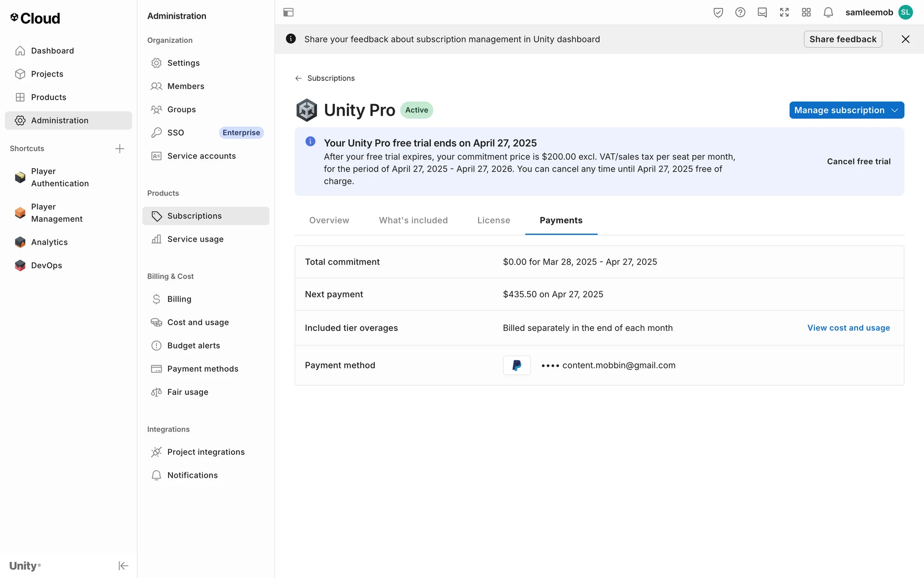Open the License tab
This screenshot has height=578, width=924.
click(493, 220)
